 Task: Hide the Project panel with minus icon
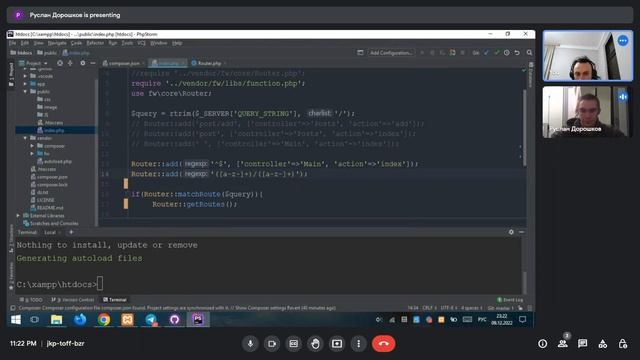93,63
